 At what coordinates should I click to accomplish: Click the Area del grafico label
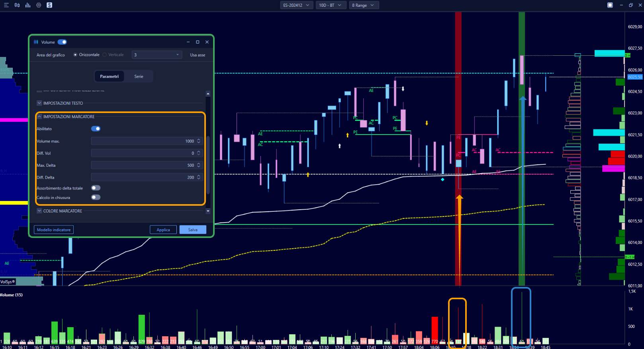51,55
